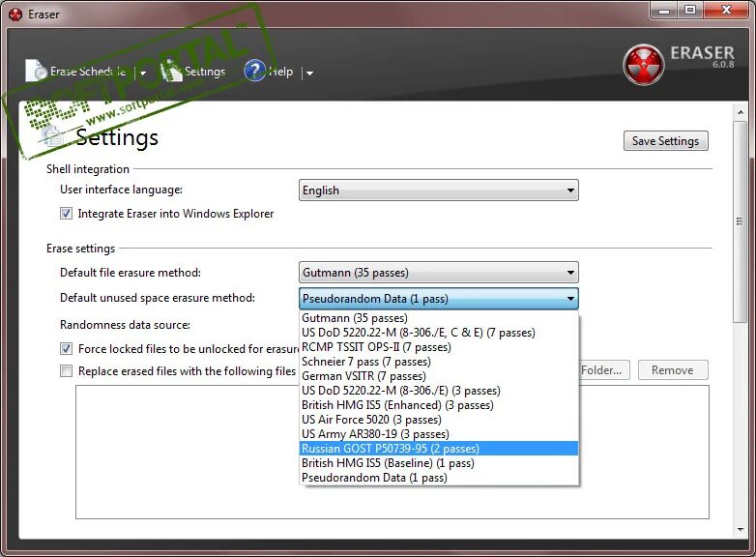
Task: Open Settings from the toolbar
Action: (x=193, y=72)
